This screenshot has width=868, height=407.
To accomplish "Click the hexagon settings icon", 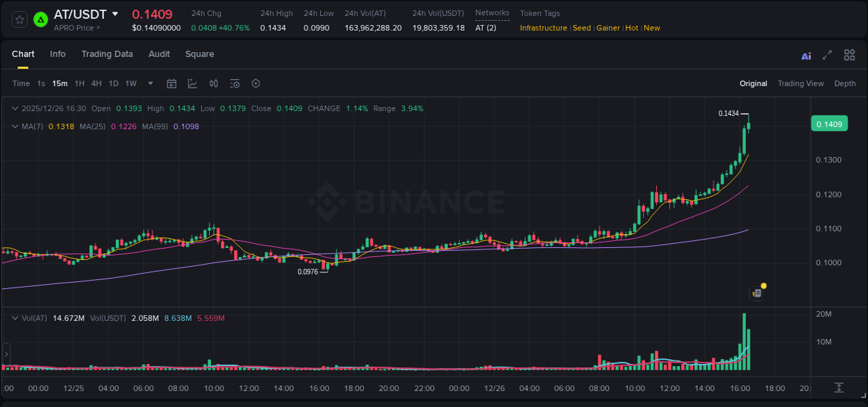I will point(256,83).
